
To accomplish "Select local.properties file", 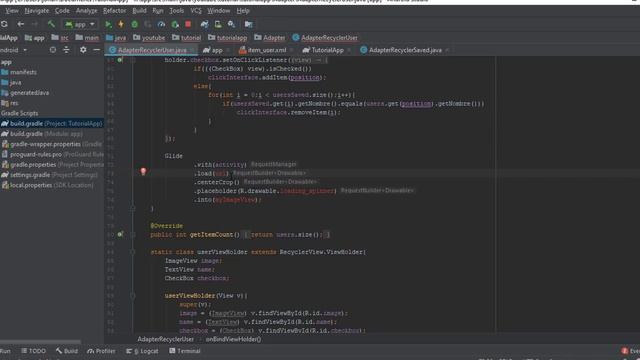I will 47,185.
